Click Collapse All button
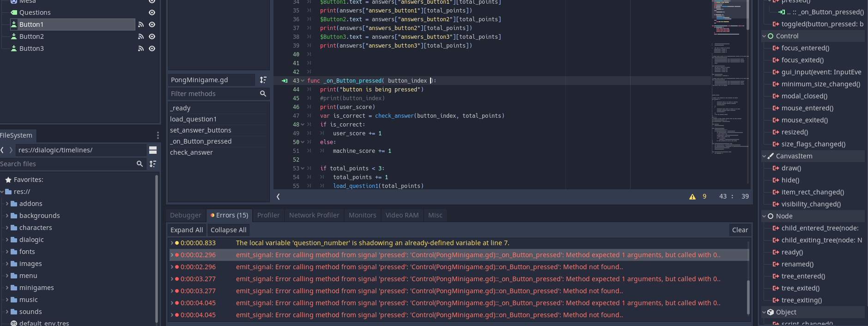 [229, 230]
